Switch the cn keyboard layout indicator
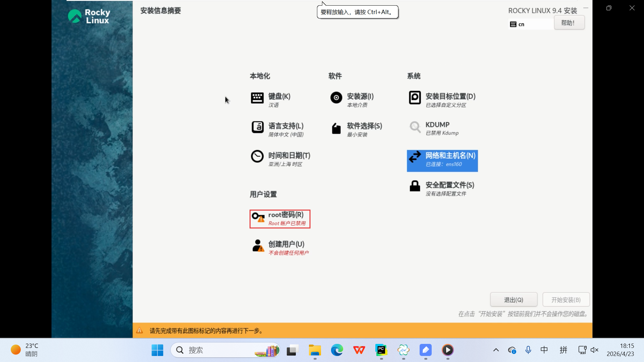Viewport: 644px width, 362px height. pos(518,24)
